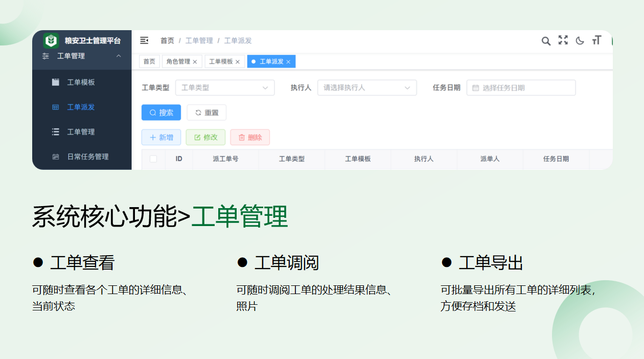The image size is (644, 359).
Task: Click the 工单派发 sidebar icon
Action: coord(56,107)
